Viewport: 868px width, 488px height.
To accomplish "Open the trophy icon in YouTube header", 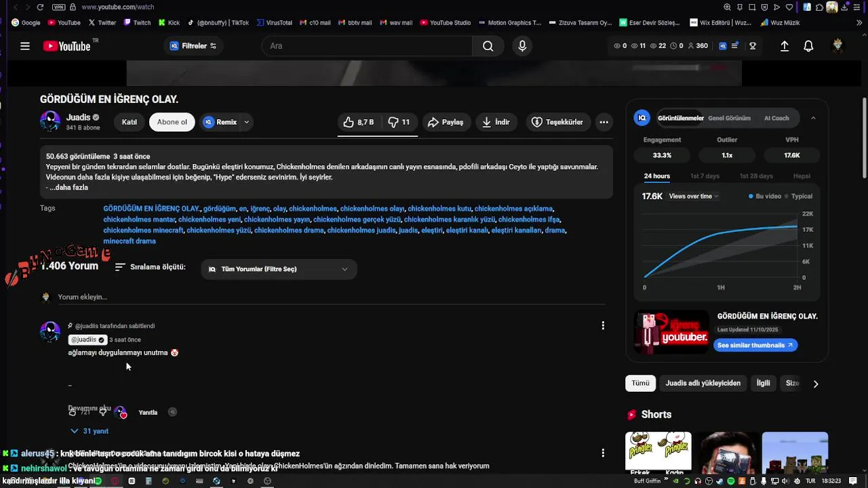I will point(753,46).
